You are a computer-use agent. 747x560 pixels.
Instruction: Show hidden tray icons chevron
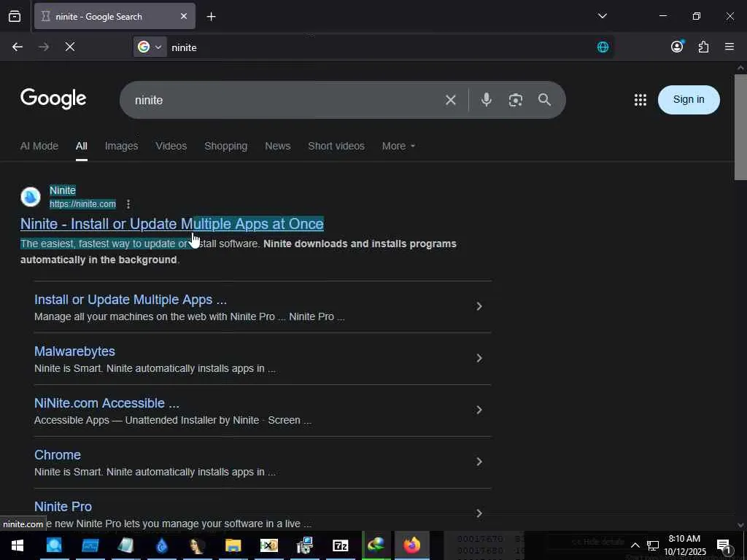[x=635, y=545]
